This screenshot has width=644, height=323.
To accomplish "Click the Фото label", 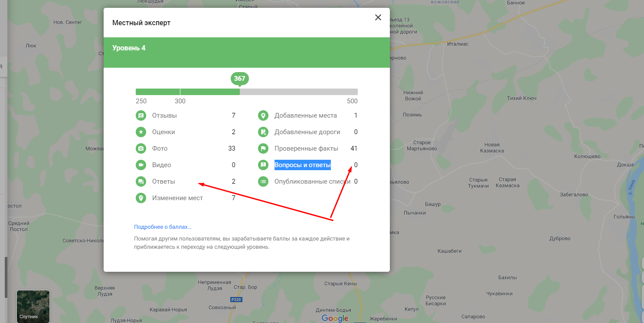I will pyautogui.click(x=160, y=148).
